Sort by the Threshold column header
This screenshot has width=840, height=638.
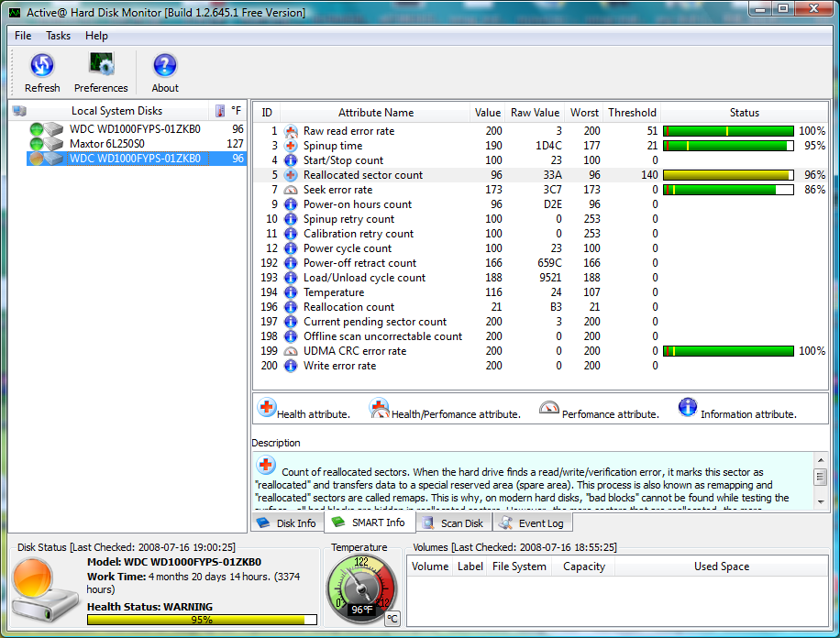point(632,113)
